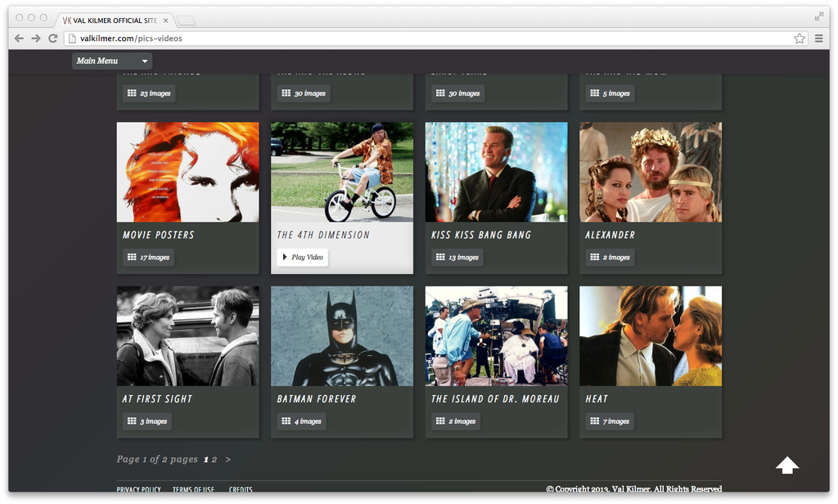The height and width of the screenshot is (504, 838).
Task: Reload the current page
Action: pos(53,38)
